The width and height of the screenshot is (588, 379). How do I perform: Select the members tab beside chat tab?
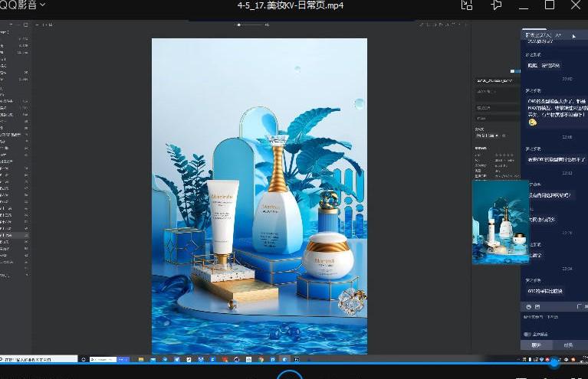point(568,345)
